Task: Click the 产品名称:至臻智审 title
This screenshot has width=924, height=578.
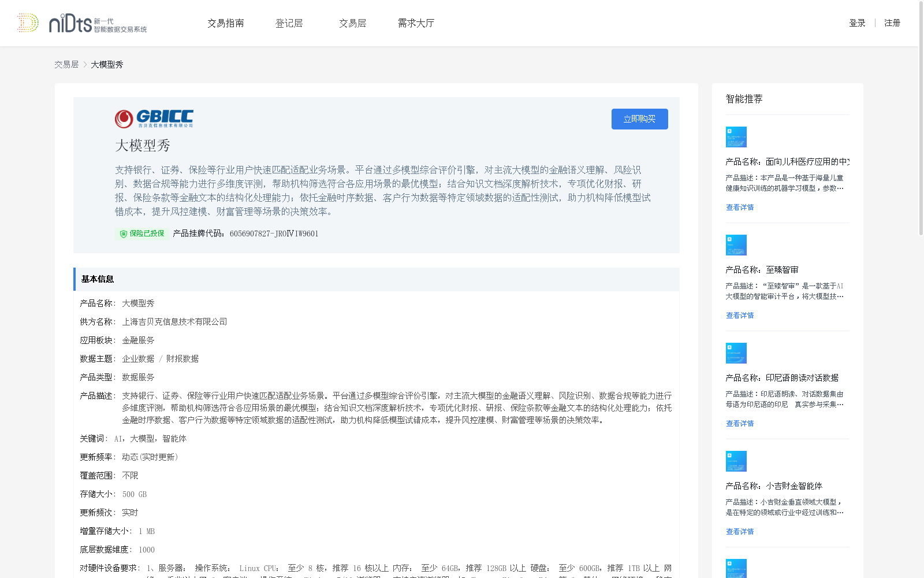Action: coord(762,270)
